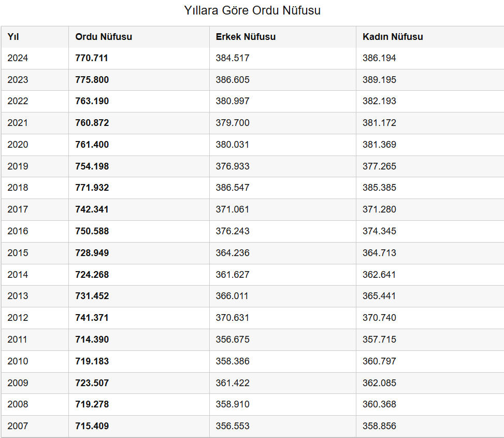Click the 2023 male population 386.605
Viewport: 504px width, 438px height.
coord(233,80)
